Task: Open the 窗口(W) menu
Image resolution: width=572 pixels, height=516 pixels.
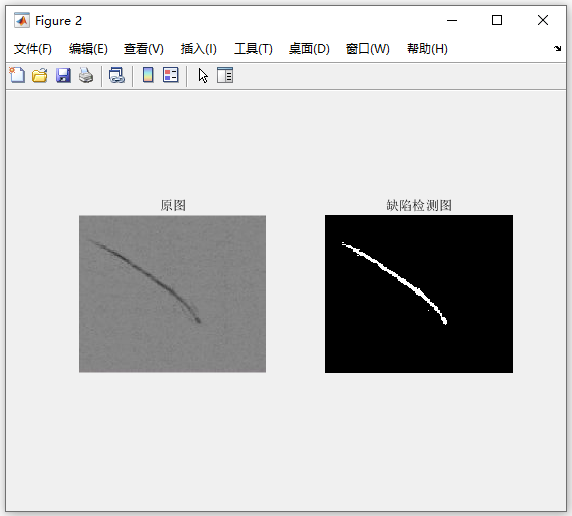Action: pos(368,49)
